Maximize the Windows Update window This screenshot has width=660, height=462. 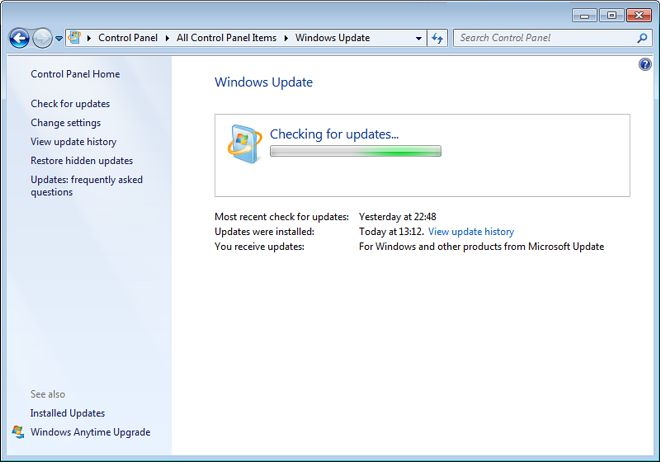click(x=612, y=16)
